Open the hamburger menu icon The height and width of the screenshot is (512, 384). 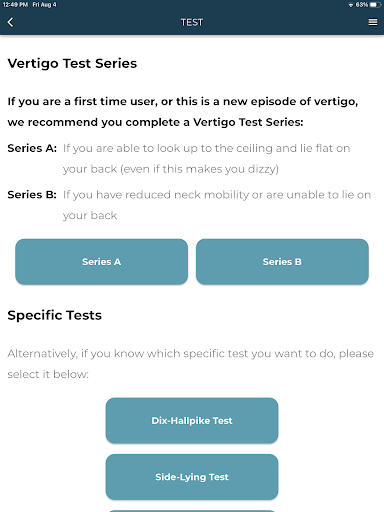click(x=373, y=22)
